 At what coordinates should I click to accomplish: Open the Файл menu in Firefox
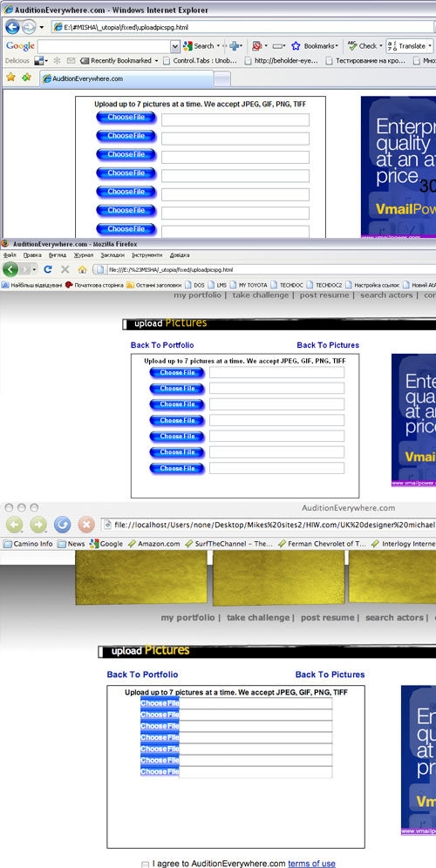(x=9, y=255)
